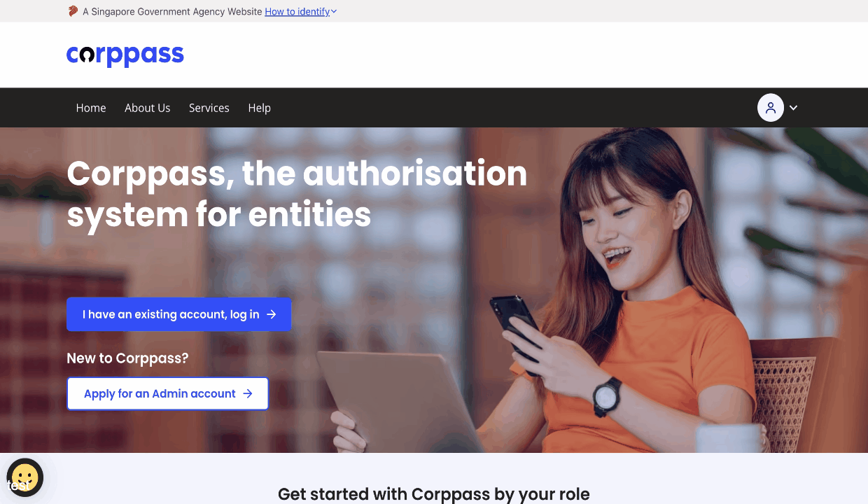The image size is (868, 504).
Task: Click the Corppass logo
Action: click(125, 55)
